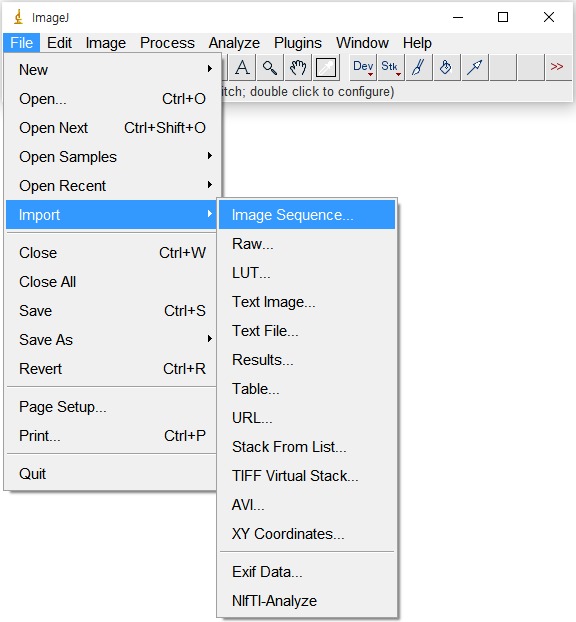Choose Quit to exit ImageJ

click(x=112, y=474)
